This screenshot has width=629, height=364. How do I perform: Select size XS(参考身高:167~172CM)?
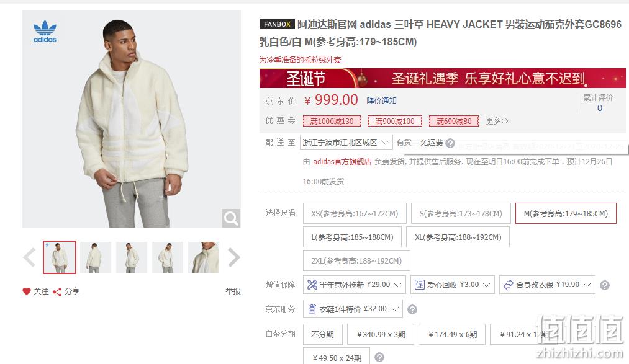coord(355,213)
